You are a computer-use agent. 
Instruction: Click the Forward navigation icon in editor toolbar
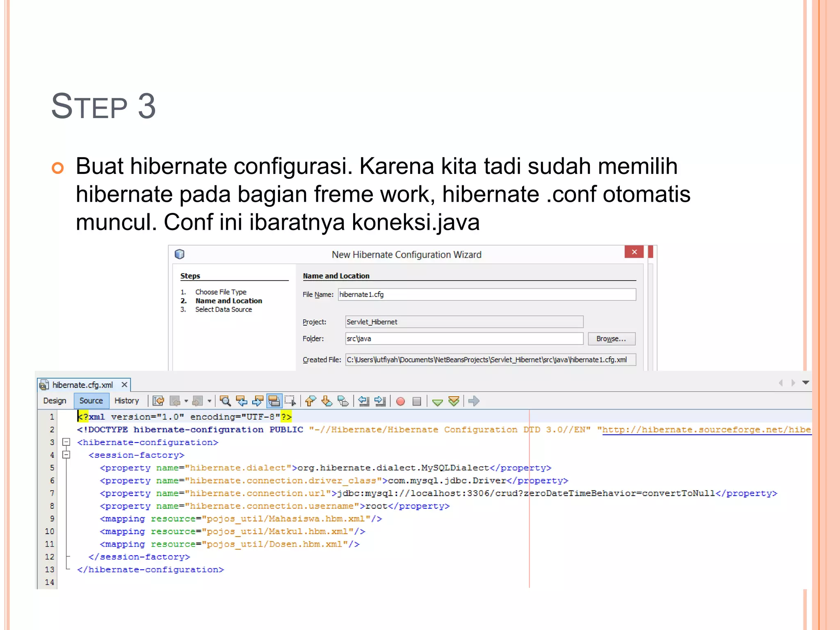pyautogui.click(x=198, y=401)
